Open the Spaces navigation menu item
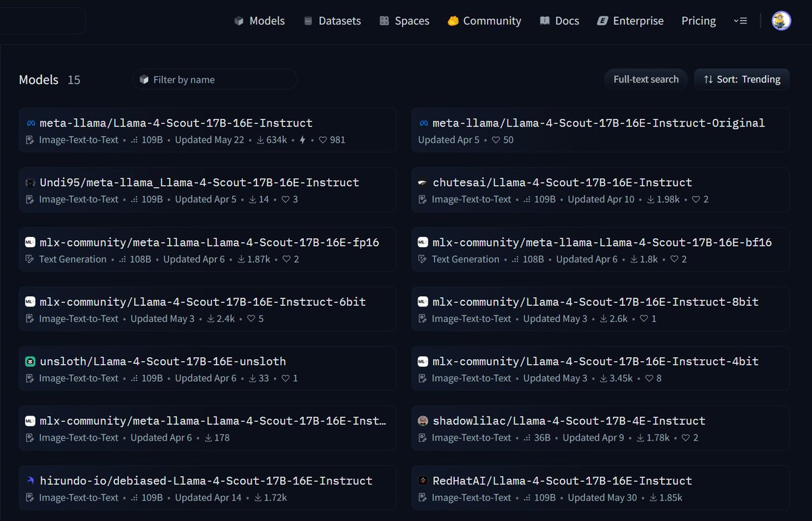The image size is (812, 521). click(x=404, y=21)
